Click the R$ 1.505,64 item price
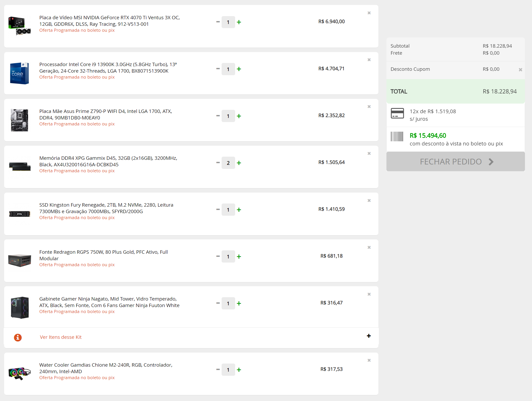Image resolution: width=532 pixels, height=401 pixels. point(331,162)
